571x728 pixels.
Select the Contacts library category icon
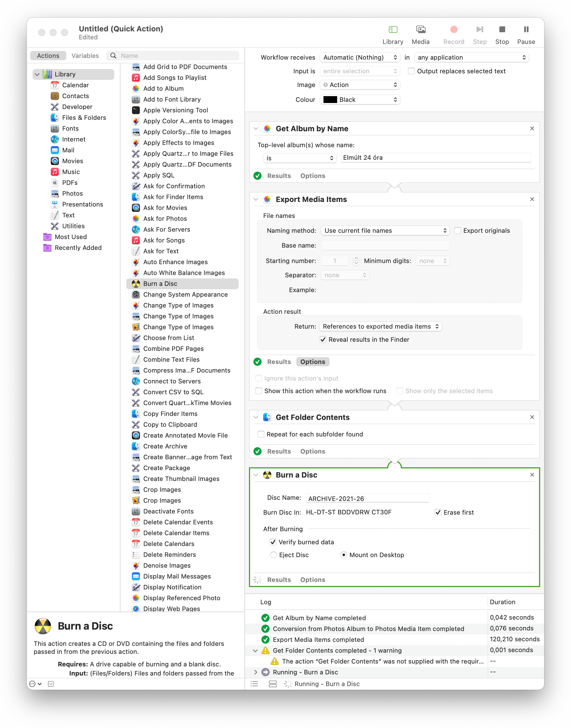[55, 96]
